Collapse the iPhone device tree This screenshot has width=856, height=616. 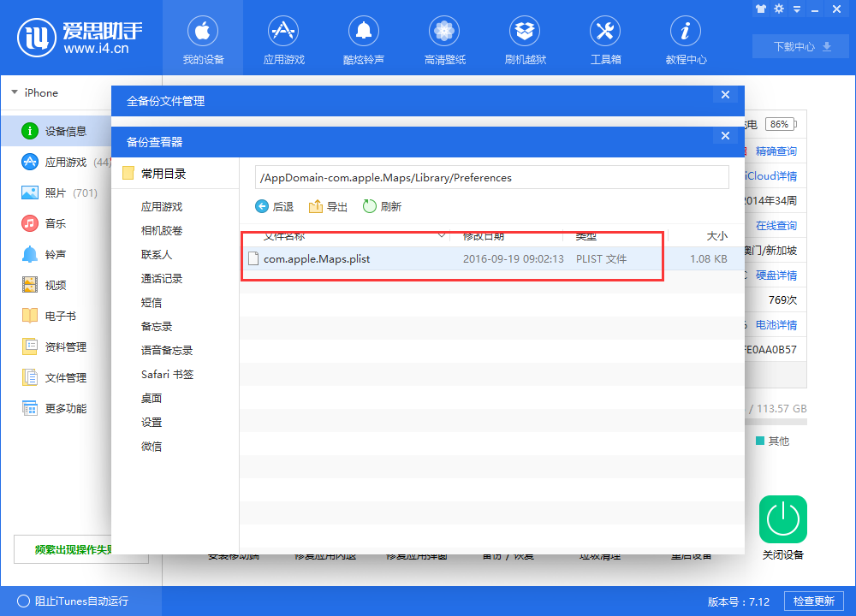coord(15,92)
